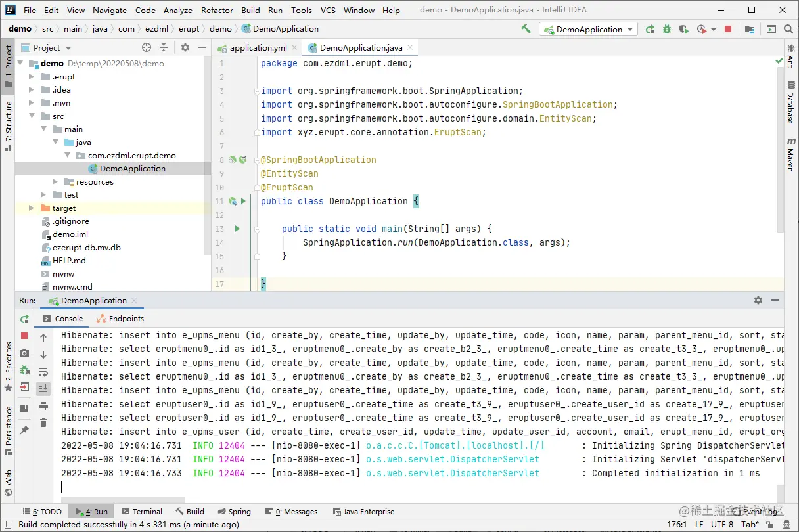Expand the .idea folder
The height and width of the screenshot is (532, 799).
pyautogui.click(x=32, y=90)
